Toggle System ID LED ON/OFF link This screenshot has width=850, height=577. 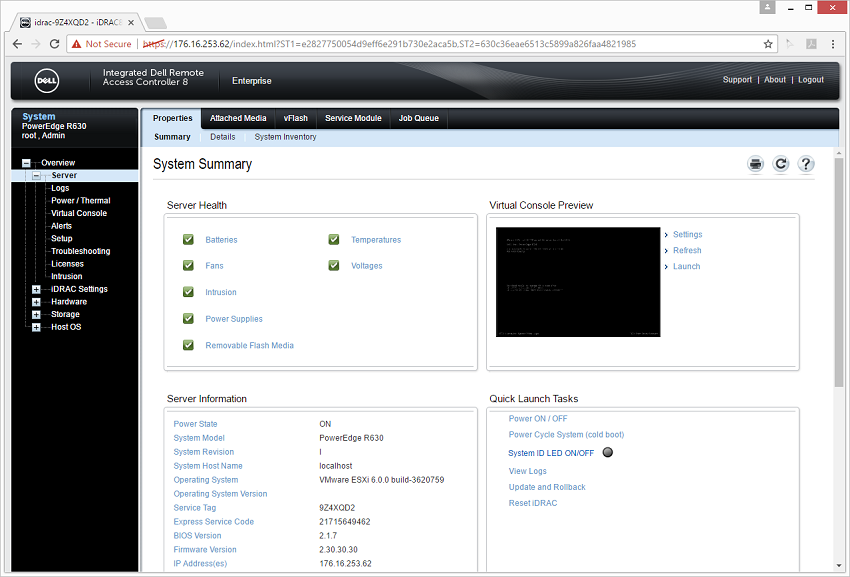point(551,453)
